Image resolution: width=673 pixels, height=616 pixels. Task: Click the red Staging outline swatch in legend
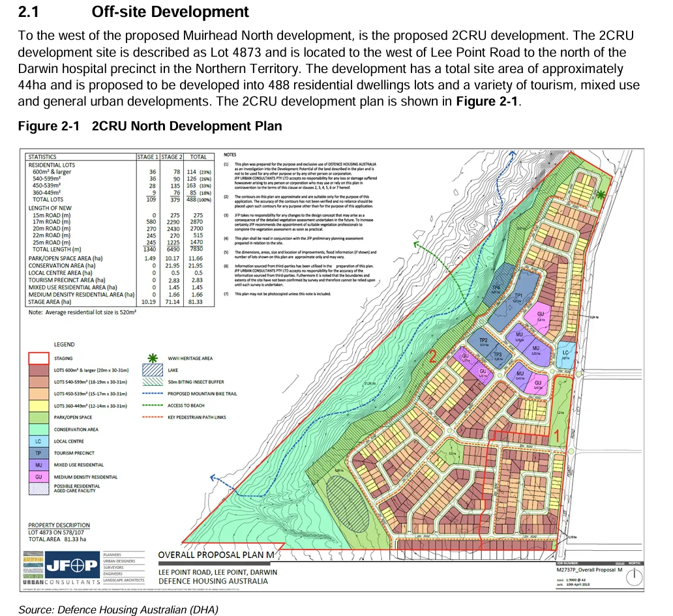(x=38, y=358)
